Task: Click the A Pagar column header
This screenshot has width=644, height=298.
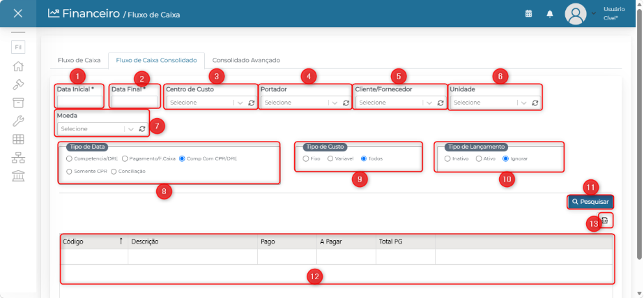Action: click(x=346, y=241)
